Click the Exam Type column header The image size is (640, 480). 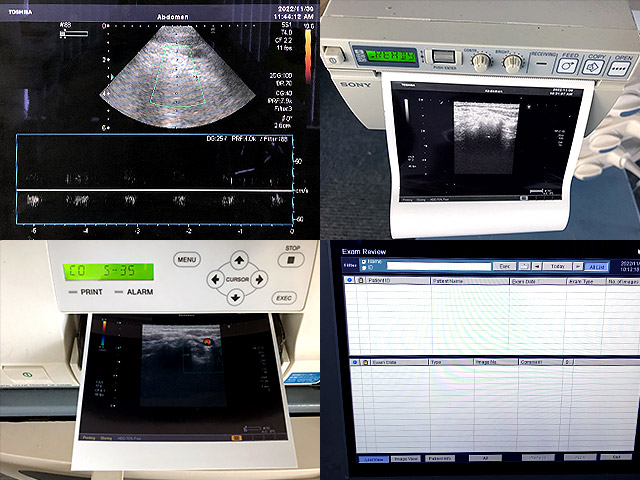coord(586,282)
